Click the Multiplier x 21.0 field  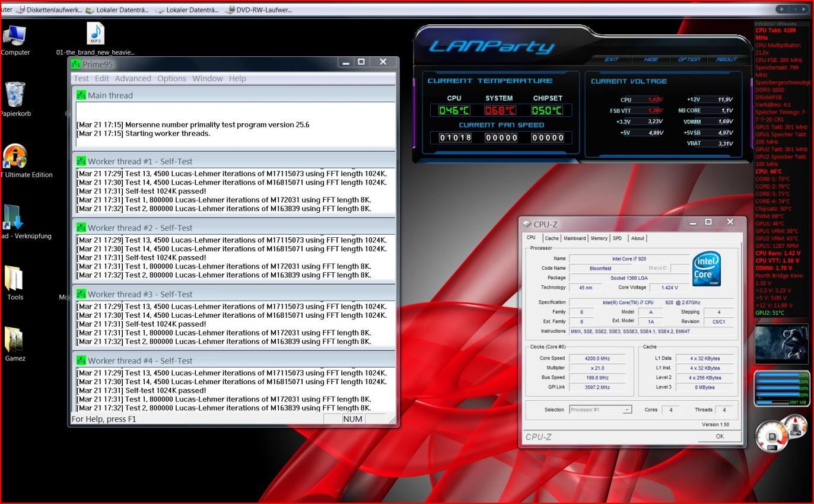[x=597, y=368]
